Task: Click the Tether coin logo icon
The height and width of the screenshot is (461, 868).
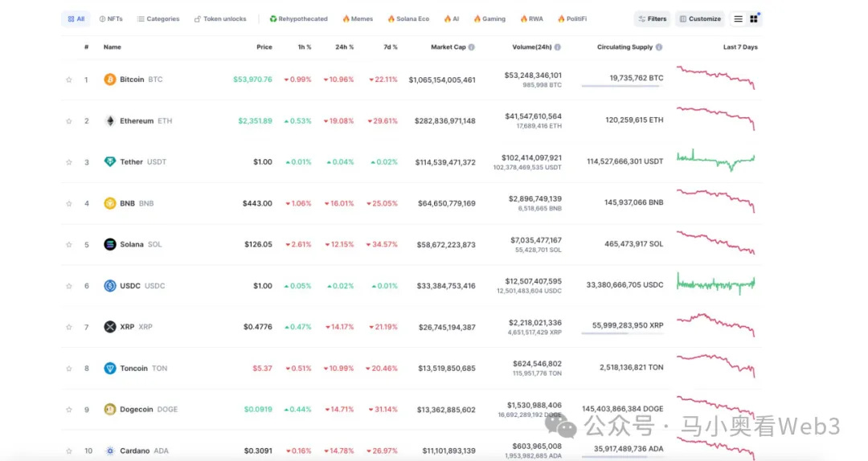Action: pyautogui.click(x=109, y=161)
